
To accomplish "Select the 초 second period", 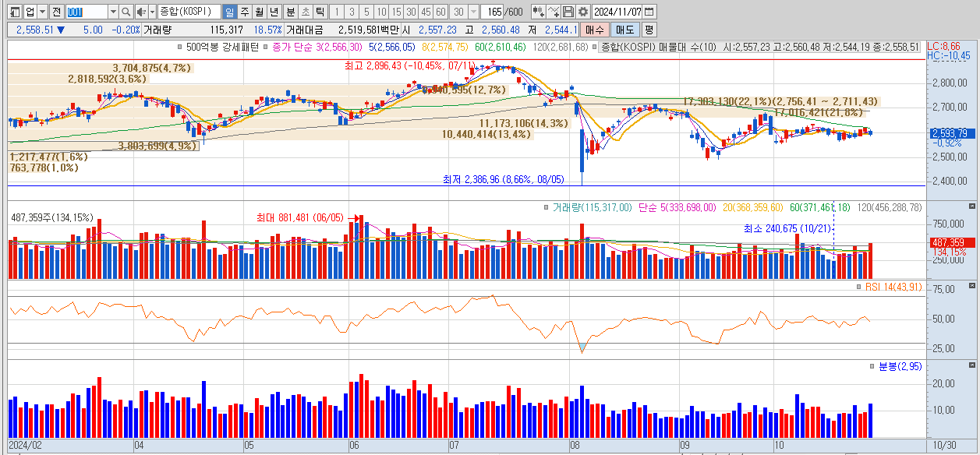I will (305, 12).
